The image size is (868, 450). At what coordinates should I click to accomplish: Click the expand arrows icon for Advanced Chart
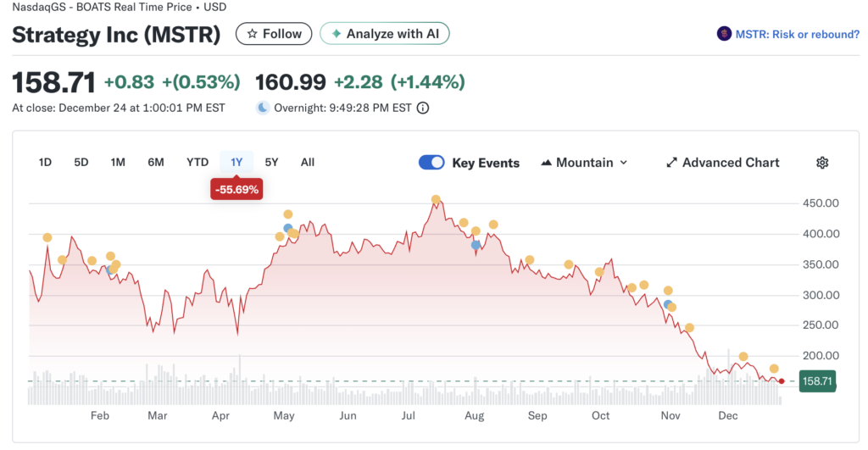(x=671, y=163)
